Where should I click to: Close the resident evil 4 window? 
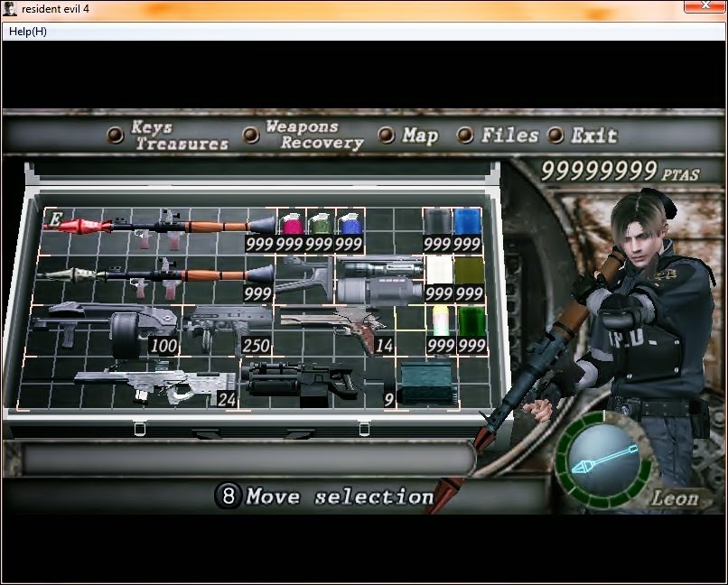pyautogui.click(x=705, y=5)
